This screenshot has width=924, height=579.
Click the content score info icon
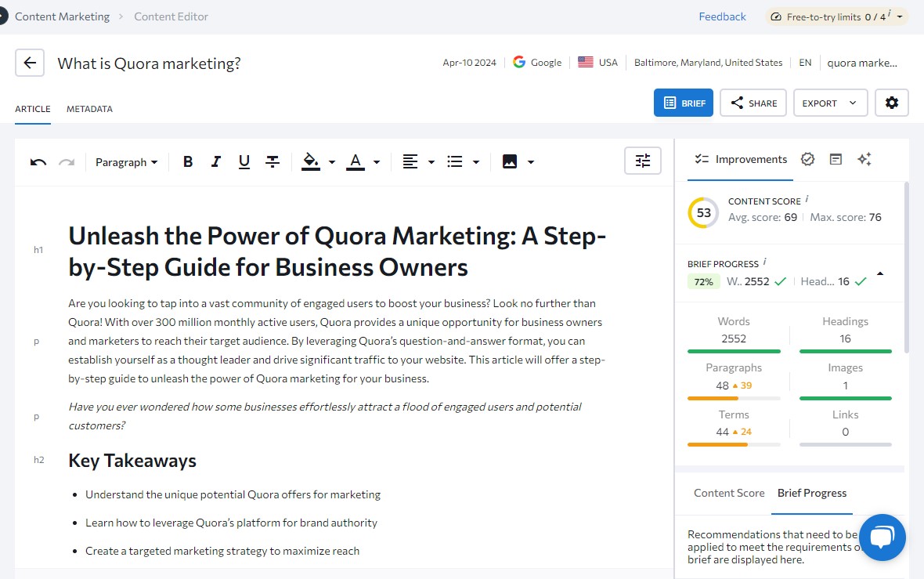[x=807, y=199]
